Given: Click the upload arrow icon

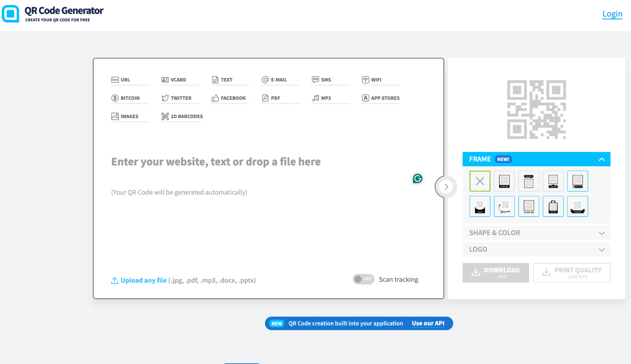Looking at the screenshot, I should pyautogui.click(x=114, y=280).
